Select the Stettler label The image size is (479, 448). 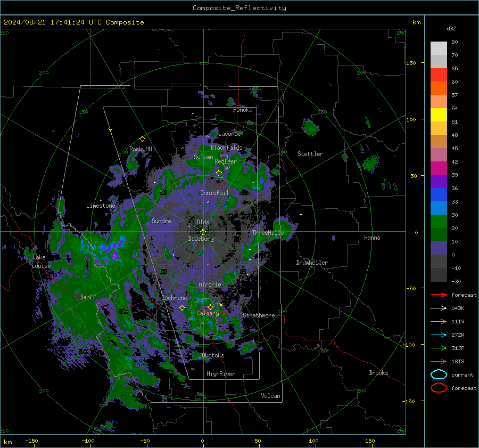[x=310, y=154]
